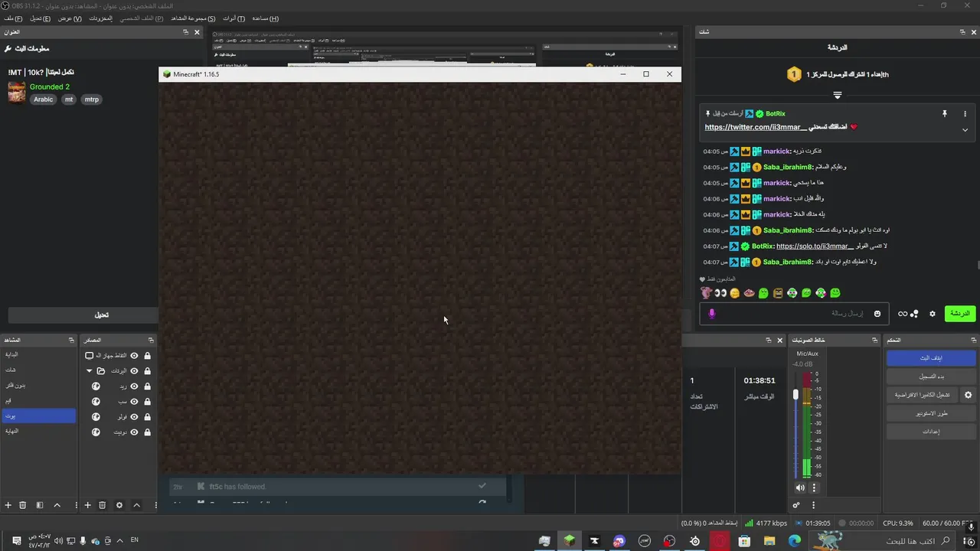Screen dimensions: 980x551
Task: Expand the gift-sub leaderboard chevron
Action: click(x=837, y=95)
